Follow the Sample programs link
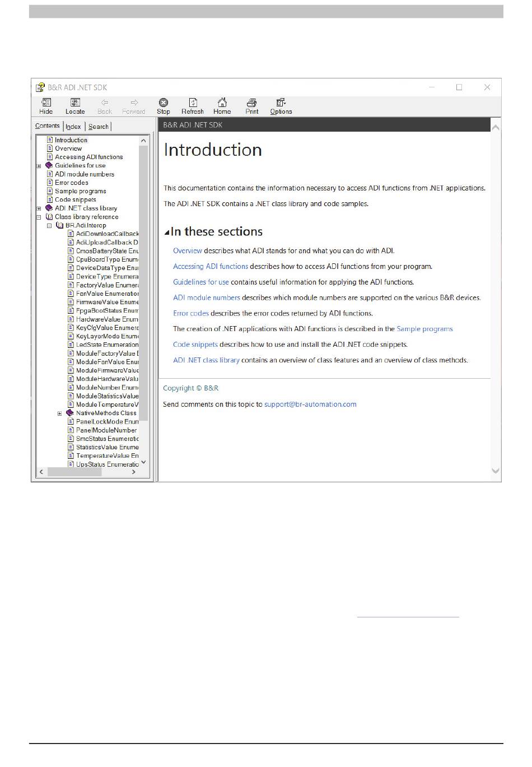The image size is (532, 767). point(424,329)
